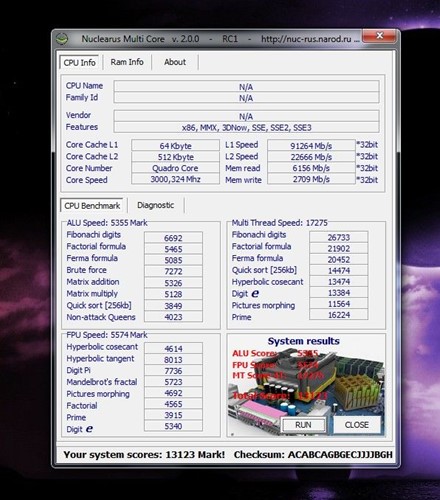Viewport: 440px width, 500px height.
Task: Select the CPU Benchmark tab
Action: tap(92, 205)
